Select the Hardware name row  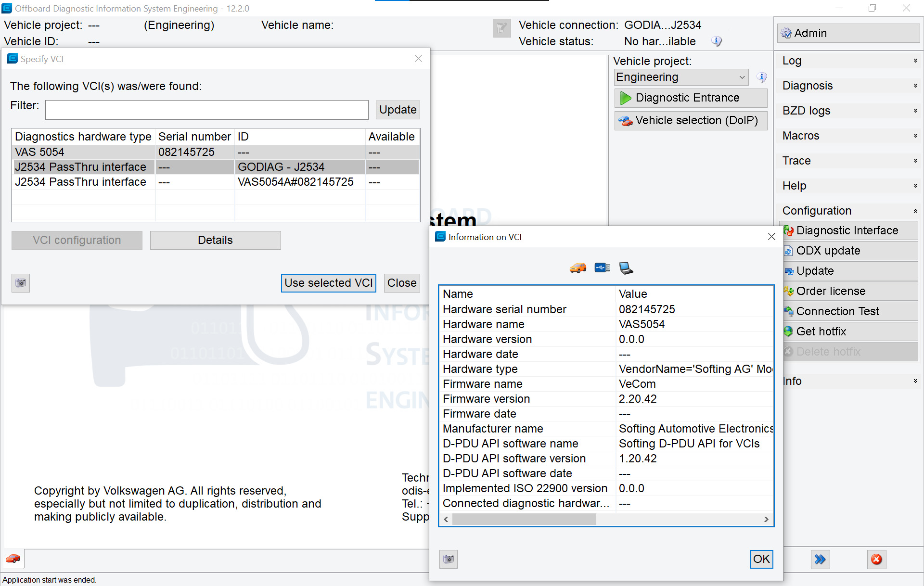[606, 324]
